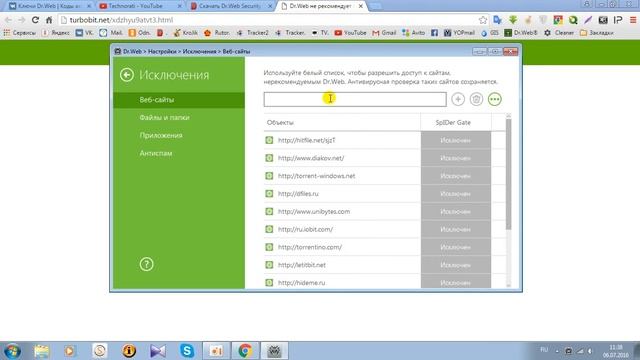Click the Chrome icon on the taskbar
Viewport: 640px width, 360px height.
click(245, 351)
